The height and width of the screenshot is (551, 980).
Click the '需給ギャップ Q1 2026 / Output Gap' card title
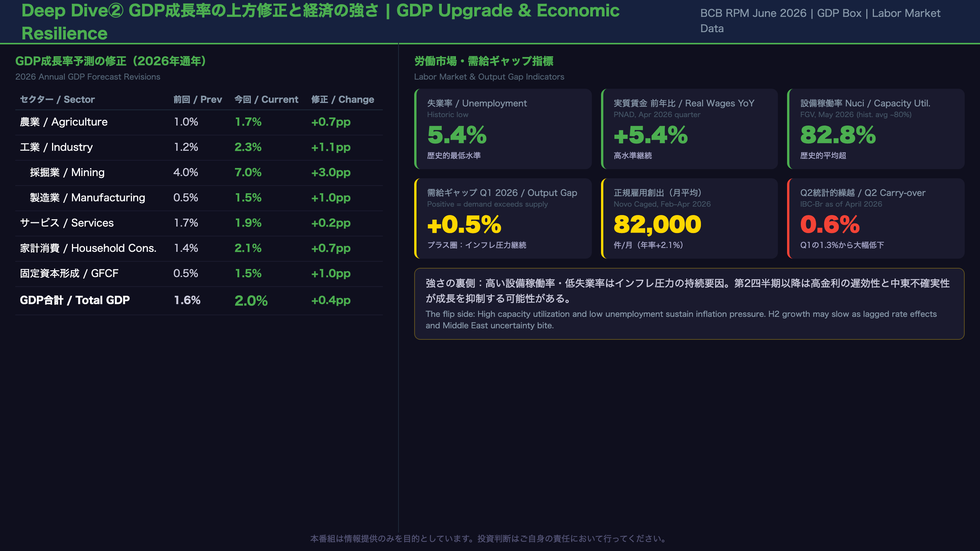coord(502,193)
